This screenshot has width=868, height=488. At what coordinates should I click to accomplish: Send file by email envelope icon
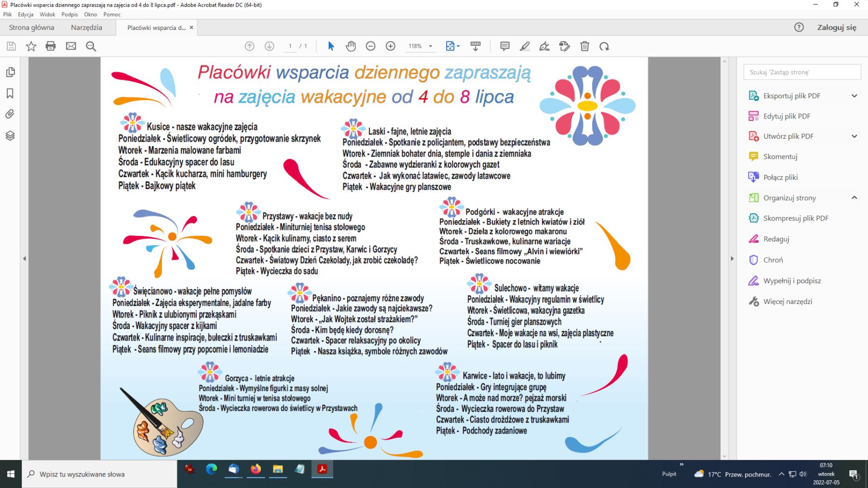pyautogui.click(x=71, y=46)
